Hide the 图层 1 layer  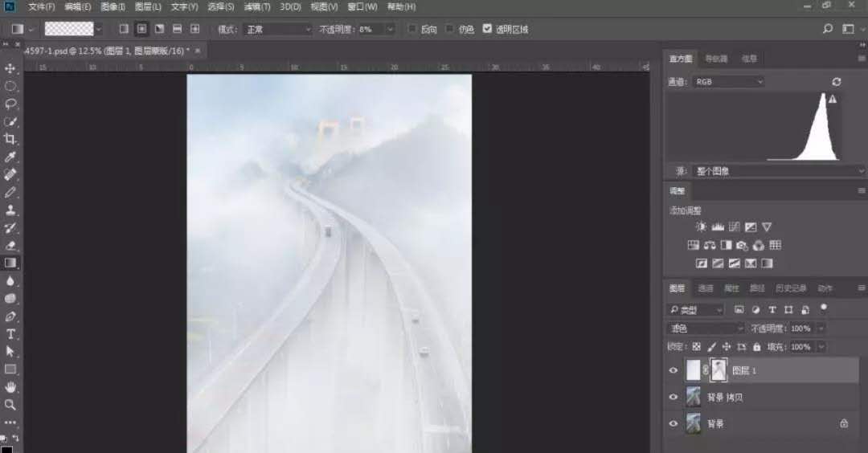pos(674,370)
